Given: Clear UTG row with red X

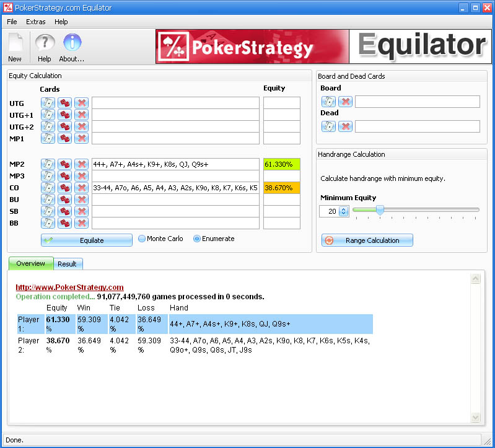Looking at the screenshot, I should pos(81,103).
